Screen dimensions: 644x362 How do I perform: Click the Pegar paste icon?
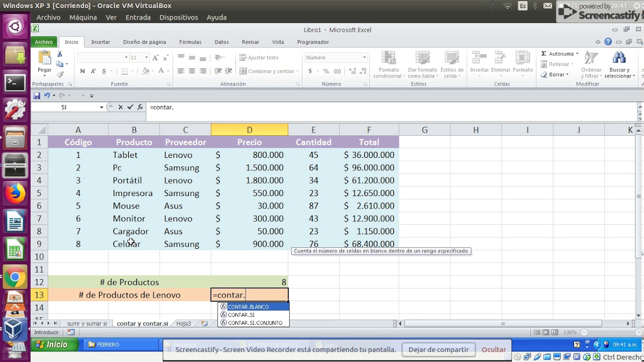(44, 58)
